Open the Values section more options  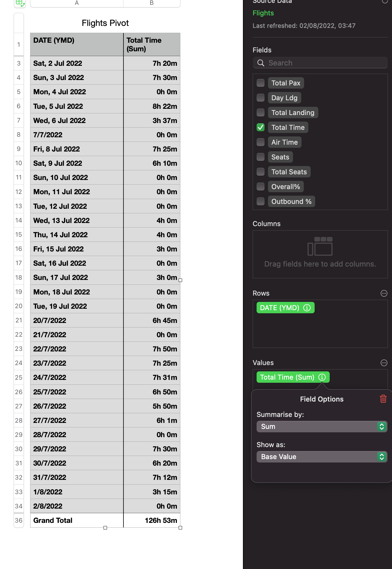384,363
